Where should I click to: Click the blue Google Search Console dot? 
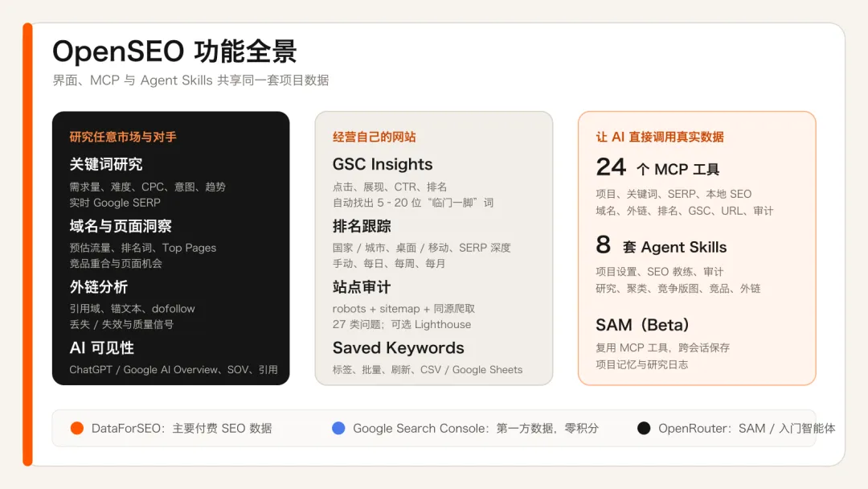[338, 428]
